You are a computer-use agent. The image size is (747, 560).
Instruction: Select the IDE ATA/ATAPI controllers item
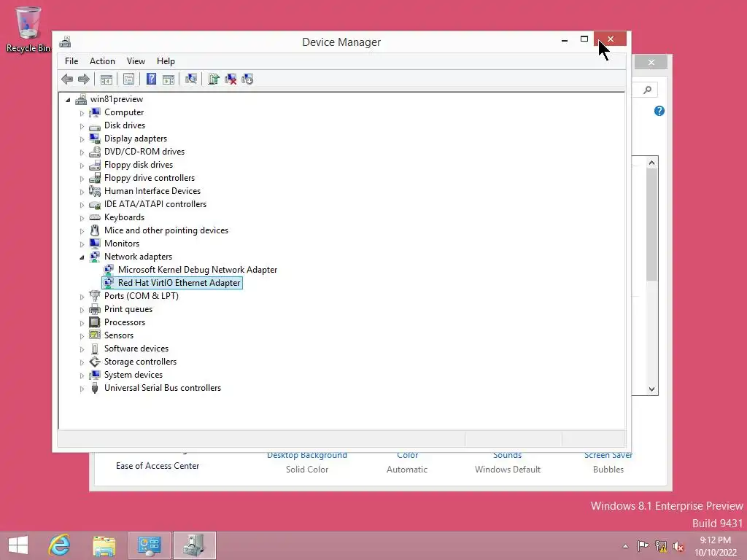coord(155,204)
